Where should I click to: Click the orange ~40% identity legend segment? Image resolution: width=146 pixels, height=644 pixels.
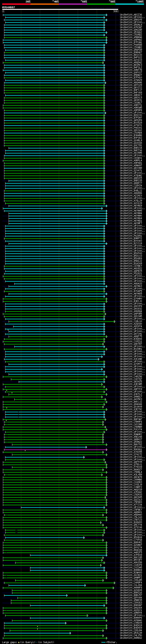(x=45, y=4)
